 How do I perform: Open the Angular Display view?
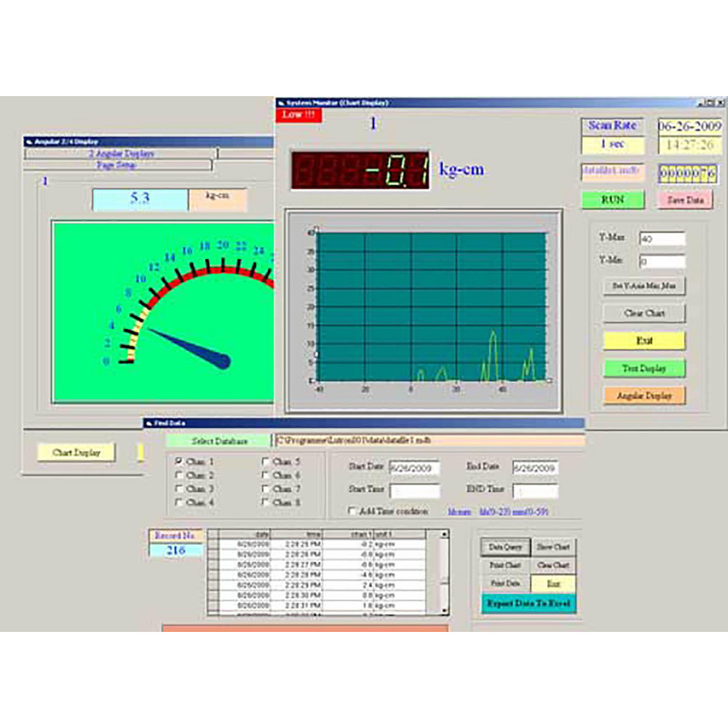click(x=644, y=396)
